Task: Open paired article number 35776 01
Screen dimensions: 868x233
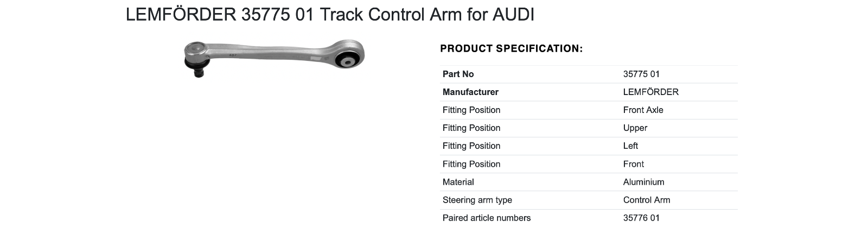Action: pos(641,218)
